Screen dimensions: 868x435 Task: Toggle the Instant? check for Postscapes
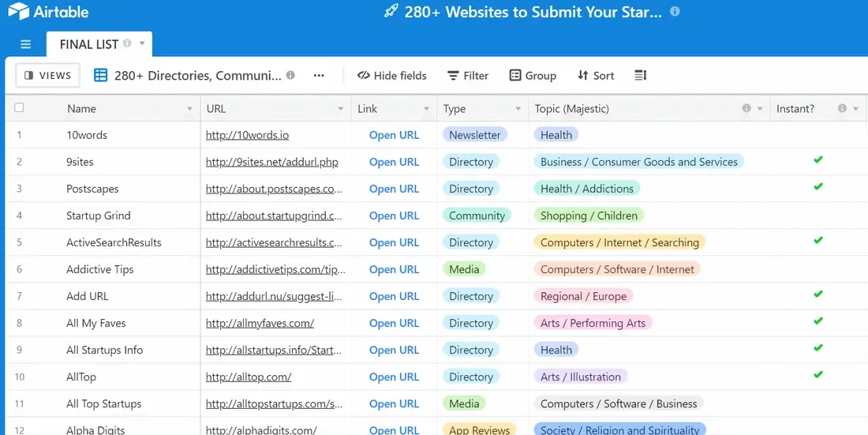[x=818, y=187]
